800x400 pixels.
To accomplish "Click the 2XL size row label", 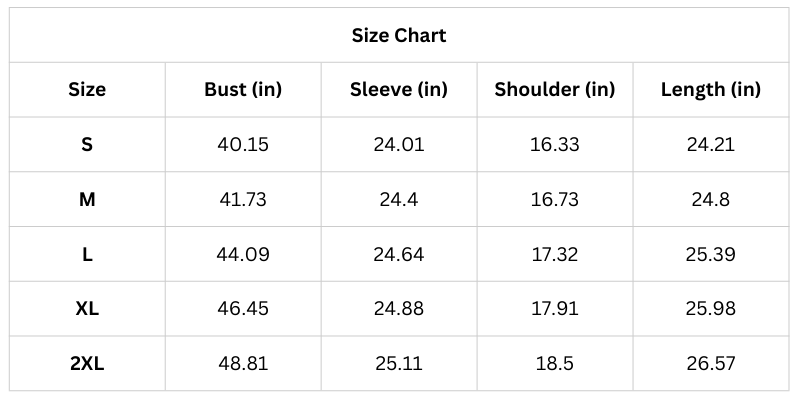I will coord(87,364).
